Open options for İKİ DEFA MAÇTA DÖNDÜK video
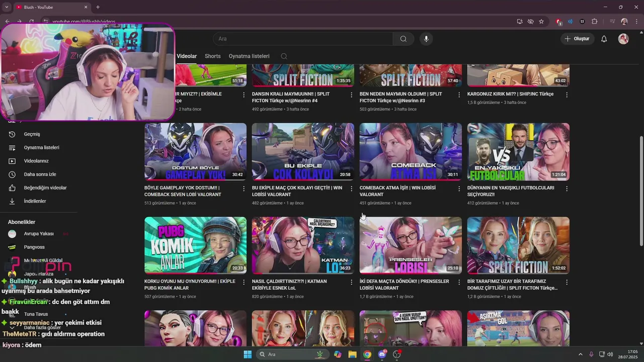This screenshot has width=644, height=362. pyautogui.click(x=459, y=282)
